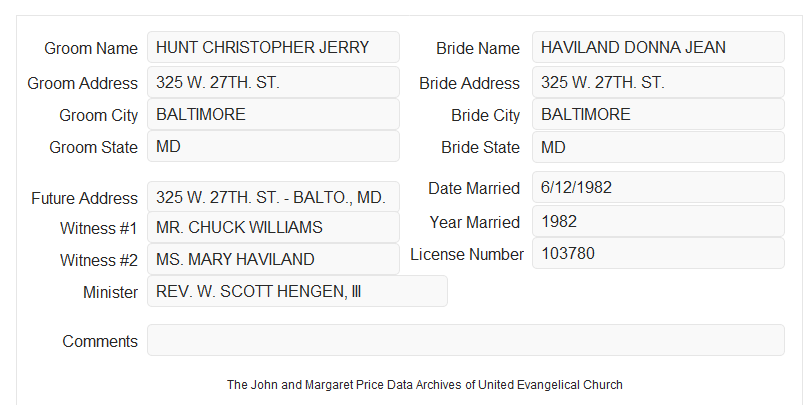The width and height of the screenshot is (805, 405).
Task: Select the Groom City field
Action: point(273,114)
